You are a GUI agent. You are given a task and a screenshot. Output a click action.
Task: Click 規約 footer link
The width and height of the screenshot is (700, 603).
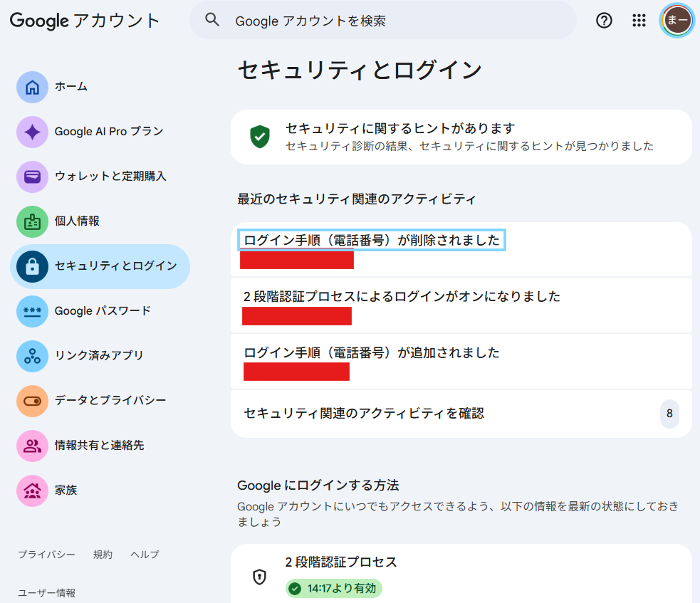(x=103, y=555)
